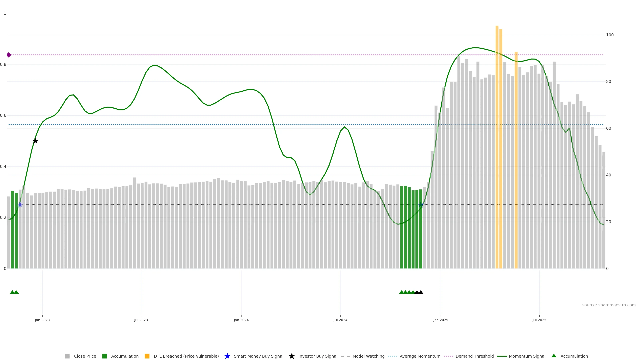Click the Smart Money Buy Signal legend star
The height and width of the screenshot is (362, 644).
(x=227, y=356)
